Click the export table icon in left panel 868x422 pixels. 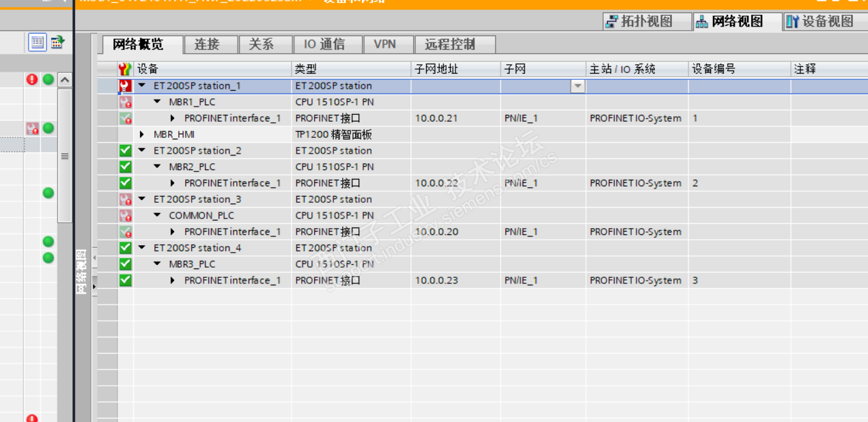(x=57, y=43)
